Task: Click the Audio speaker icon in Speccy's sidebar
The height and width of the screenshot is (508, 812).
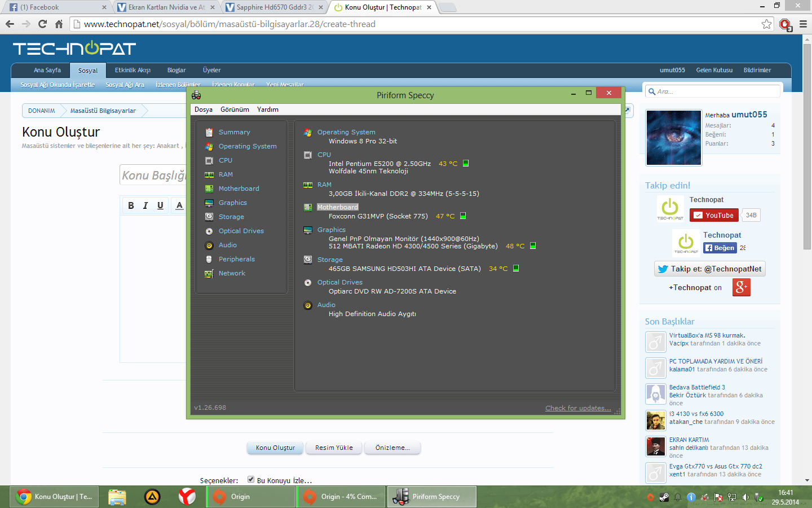Action: pyautogui.click(x=209, y=245)
